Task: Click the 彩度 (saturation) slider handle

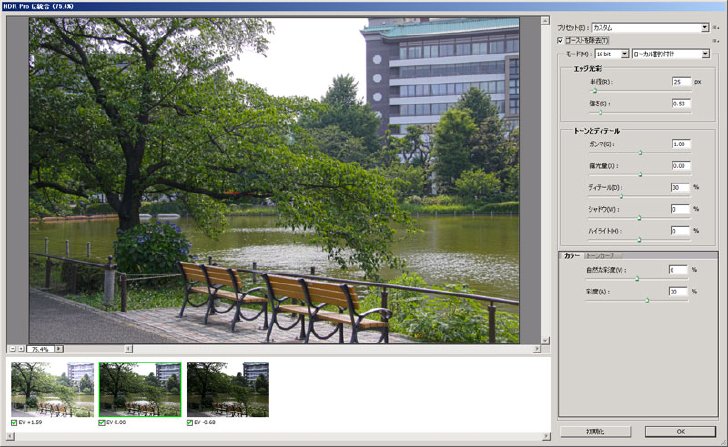Action: click(647, 300)
